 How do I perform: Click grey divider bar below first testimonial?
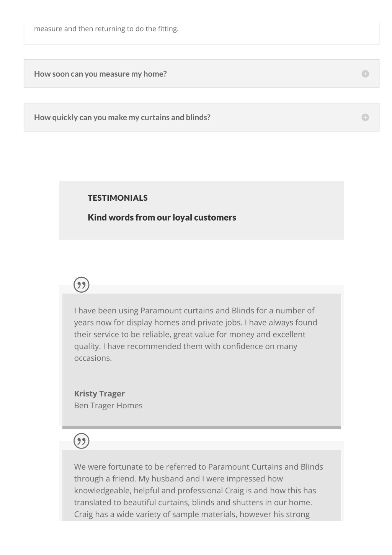201,427
